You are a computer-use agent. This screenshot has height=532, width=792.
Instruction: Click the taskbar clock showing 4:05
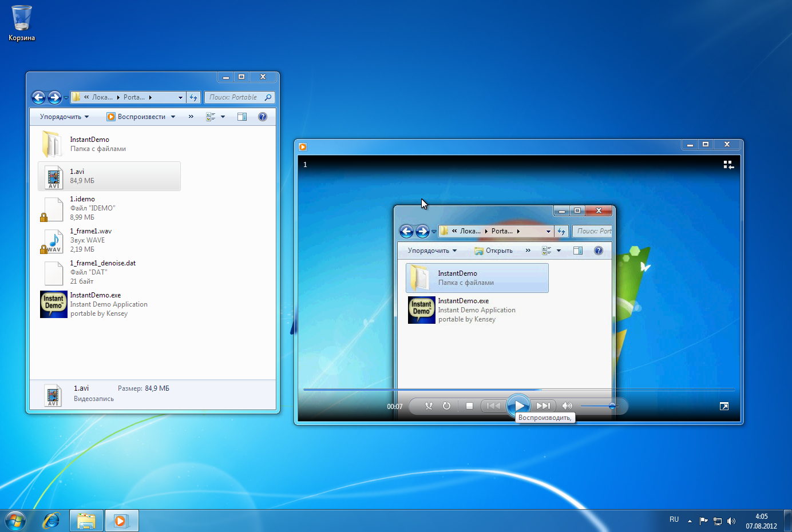click(761, 521)
